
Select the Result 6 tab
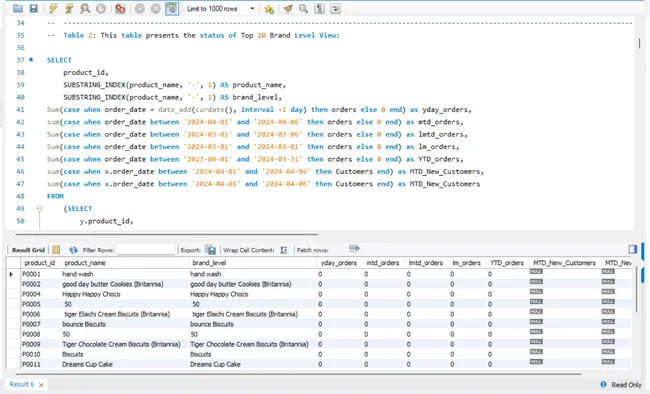point(22,384)
